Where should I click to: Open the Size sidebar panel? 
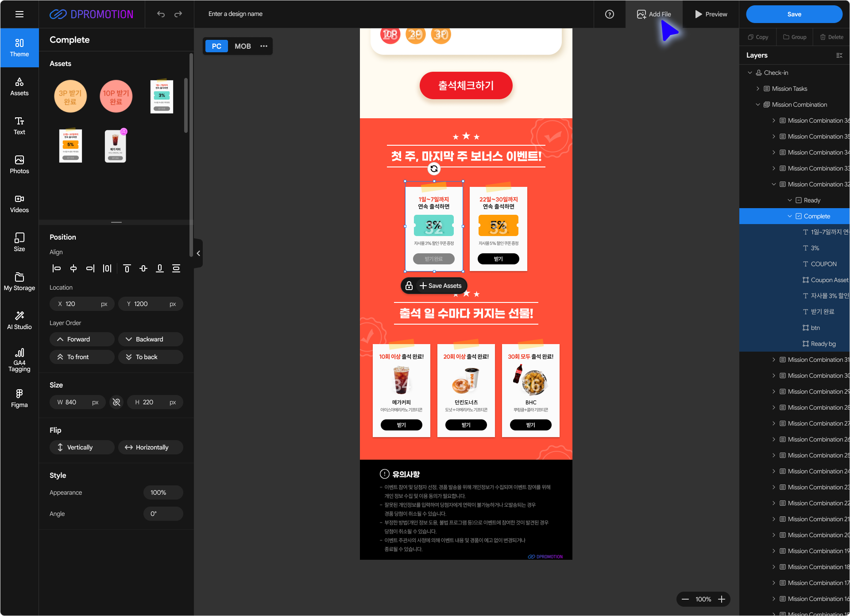click(x=19, y=243)
